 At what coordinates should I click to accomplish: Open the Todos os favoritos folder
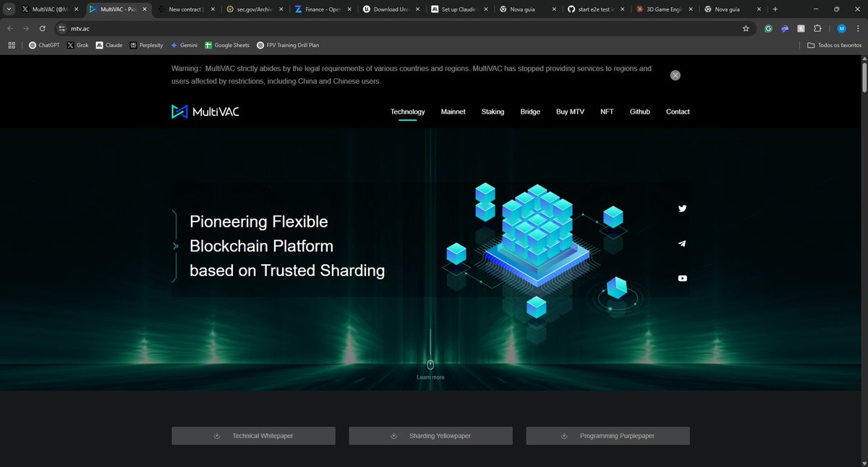(835, 45)
